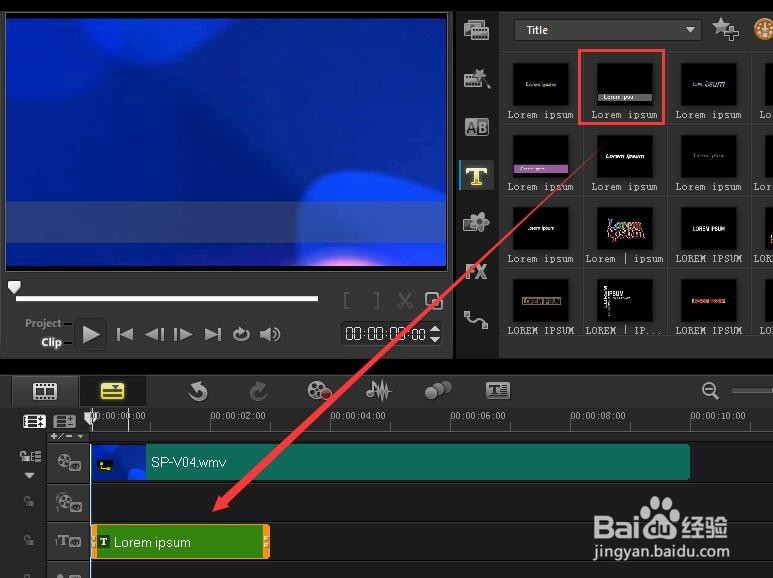Switch to Timeline View
Image resolution: width=773 pixels, height=578 pixels.
(x=112, y=392)
